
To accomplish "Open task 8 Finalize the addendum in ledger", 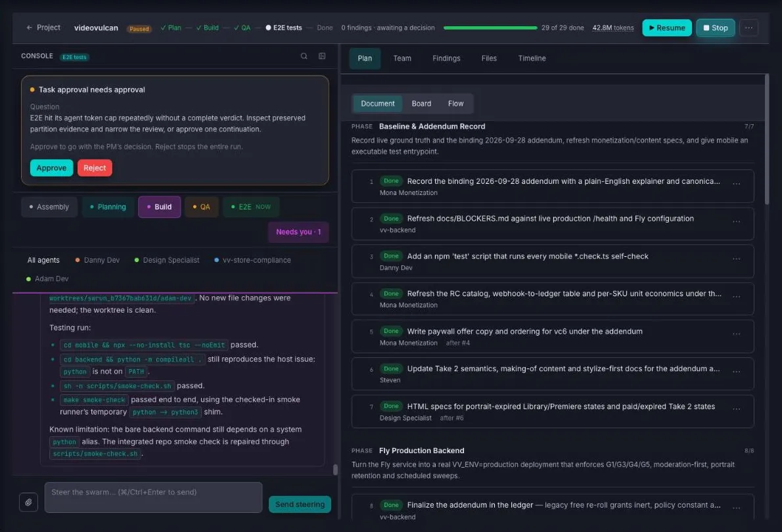I will tap(553, 508).
